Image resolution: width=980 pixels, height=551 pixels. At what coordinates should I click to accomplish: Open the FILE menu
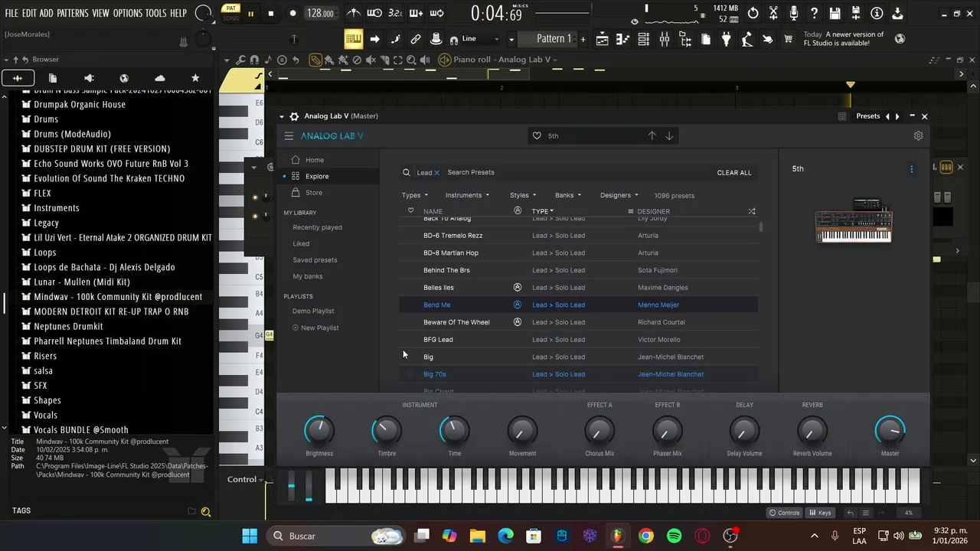coord(11,13)
